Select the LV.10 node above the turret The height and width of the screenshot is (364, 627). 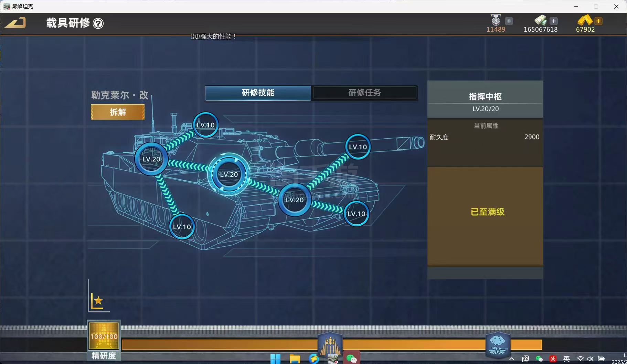205,125
